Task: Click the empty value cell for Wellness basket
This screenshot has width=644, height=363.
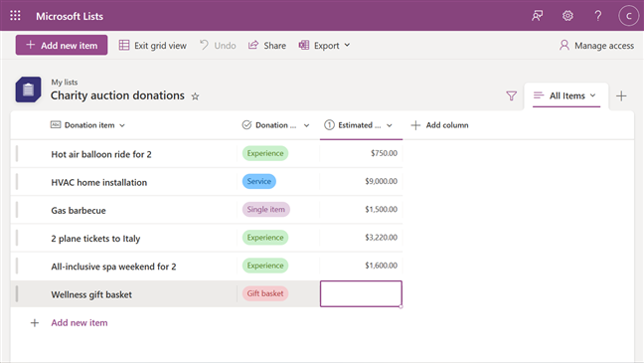Action: [361, 293]
